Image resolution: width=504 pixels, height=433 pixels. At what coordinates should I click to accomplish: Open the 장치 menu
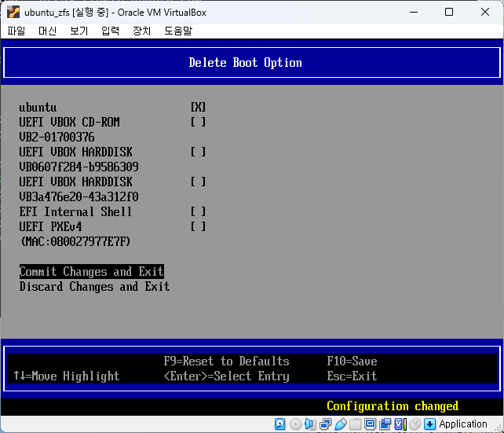[141, 31]
